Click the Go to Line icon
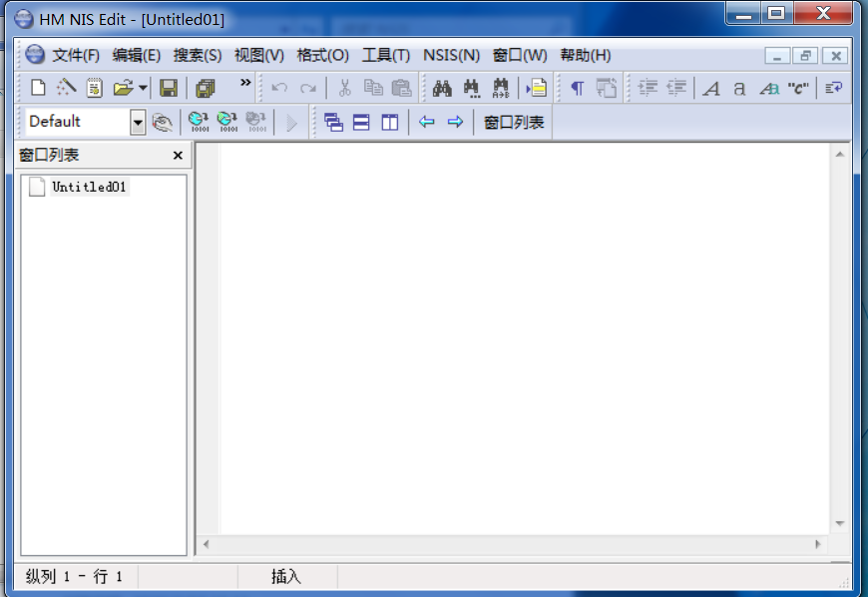868x597 pixels. pyautogui.click(x=537, y=88)
